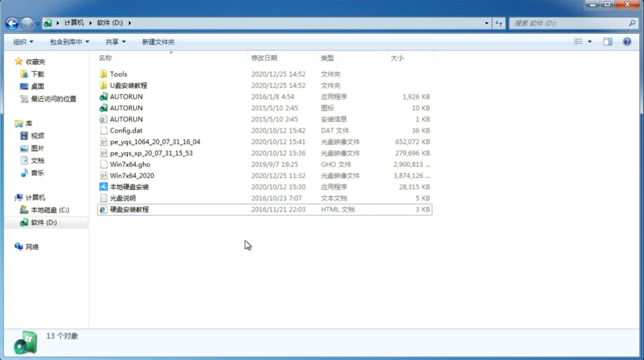Viewport: 644px width, 360px height.
Task: Open Config.dat configuration file
Action: 126,130
